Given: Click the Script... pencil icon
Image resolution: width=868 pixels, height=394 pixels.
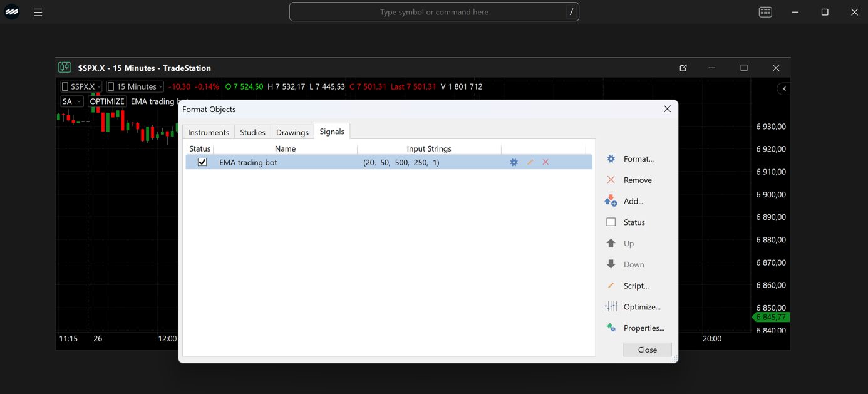Looking at the screenshot, I should point(611,286).
